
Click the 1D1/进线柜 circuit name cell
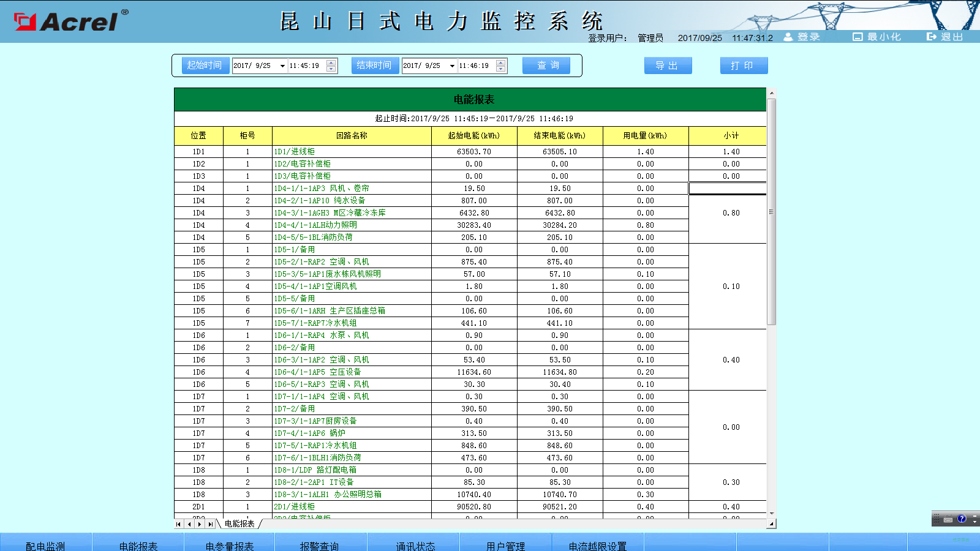352,152
